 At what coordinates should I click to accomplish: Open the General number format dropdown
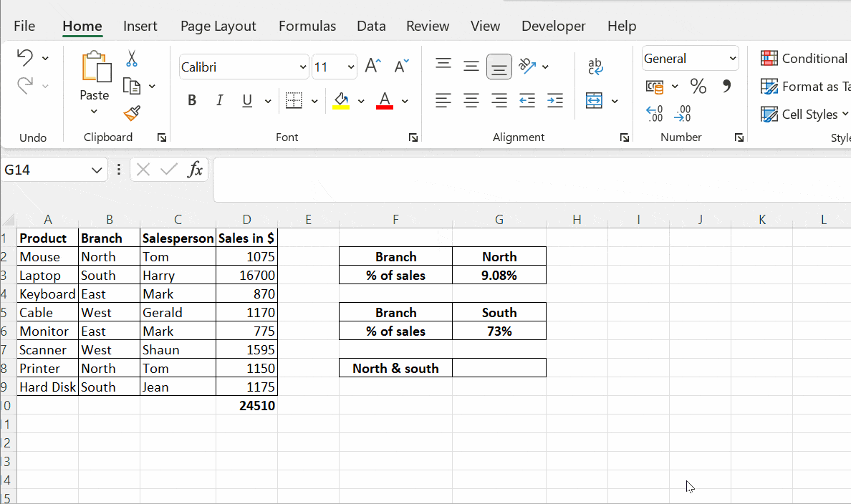[732, 58]
